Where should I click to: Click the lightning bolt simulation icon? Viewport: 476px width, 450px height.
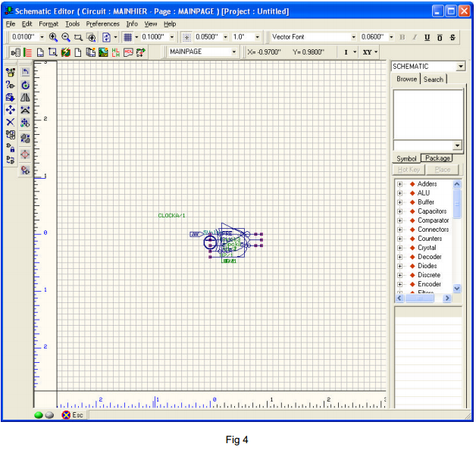click(66, 52)
